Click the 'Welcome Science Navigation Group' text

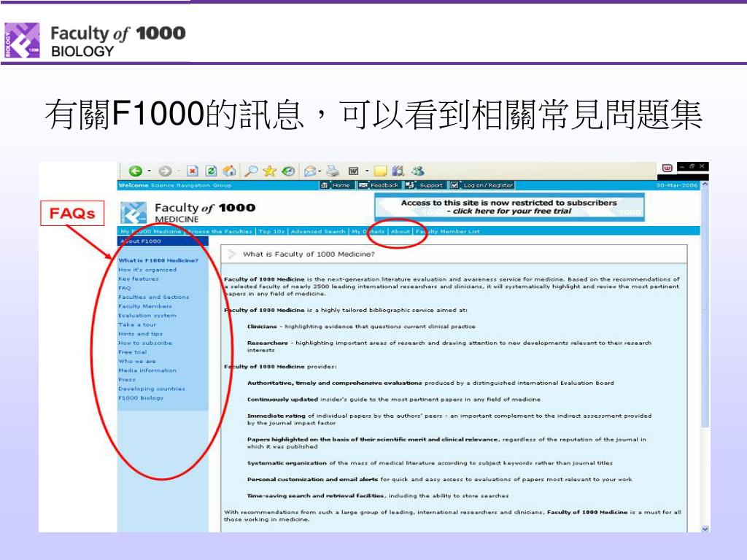pos(175,185)
